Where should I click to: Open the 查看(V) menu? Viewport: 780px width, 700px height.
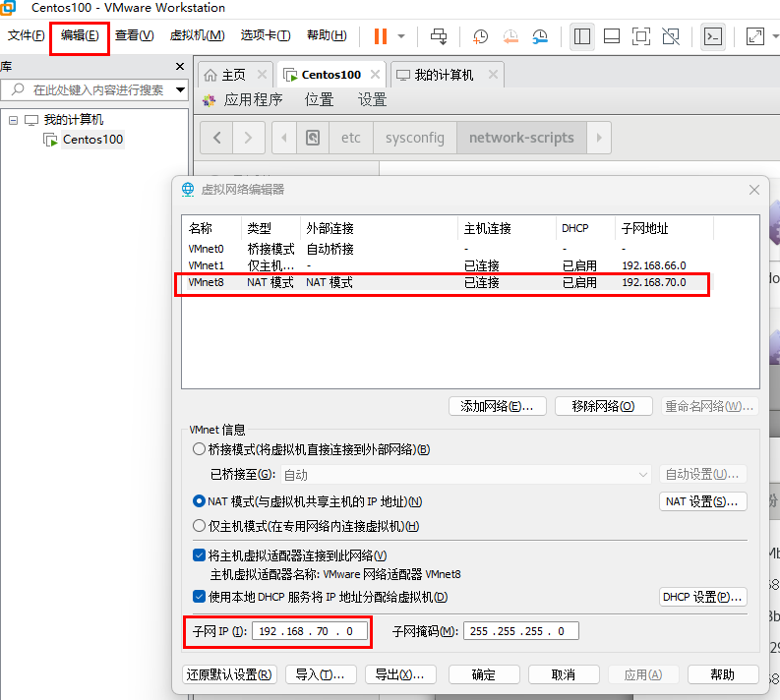135,35
